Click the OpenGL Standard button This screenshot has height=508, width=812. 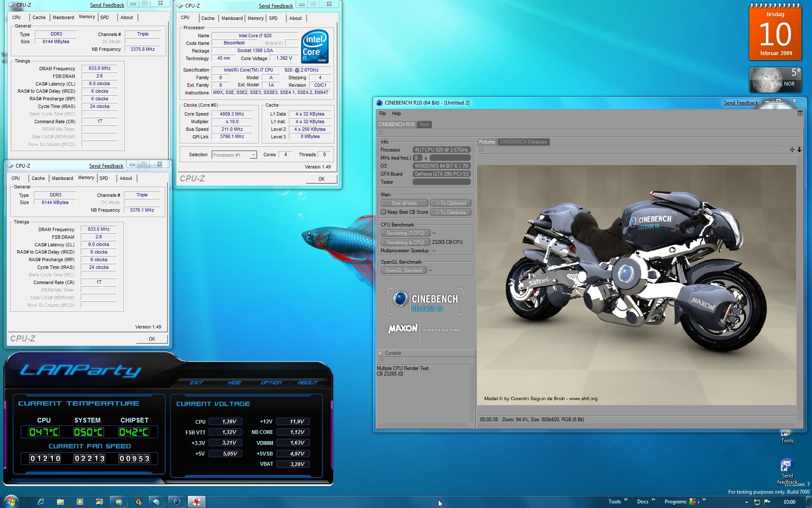[x=403, y=271]
